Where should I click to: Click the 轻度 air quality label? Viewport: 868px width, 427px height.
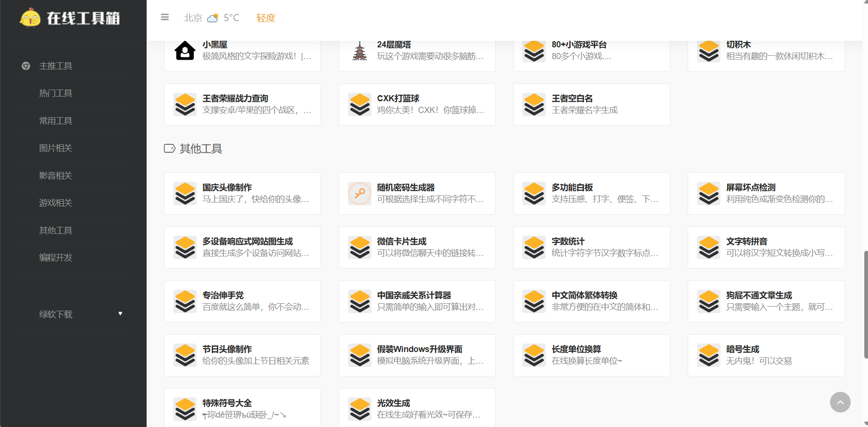tap(266, 18)
